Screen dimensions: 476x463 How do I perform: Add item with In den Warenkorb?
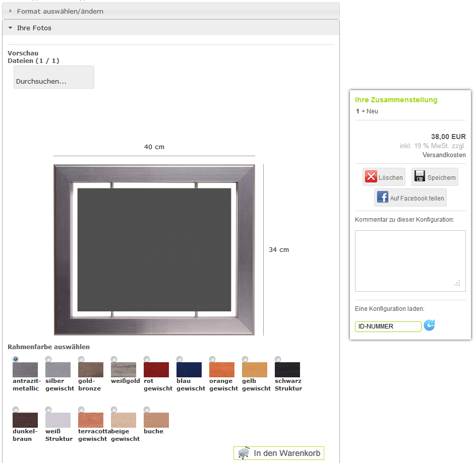click(279, 453)
